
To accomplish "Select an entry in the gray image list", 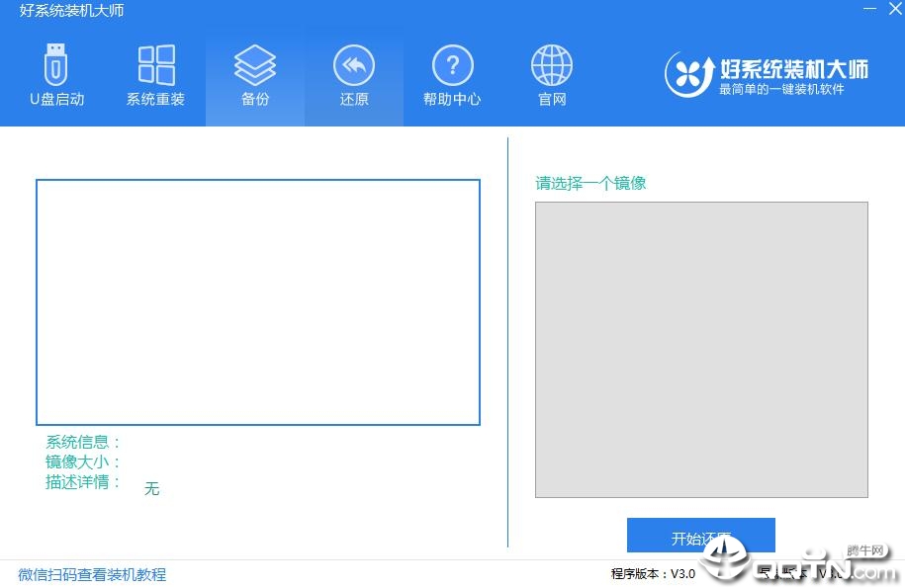I will tap(701, 350).
